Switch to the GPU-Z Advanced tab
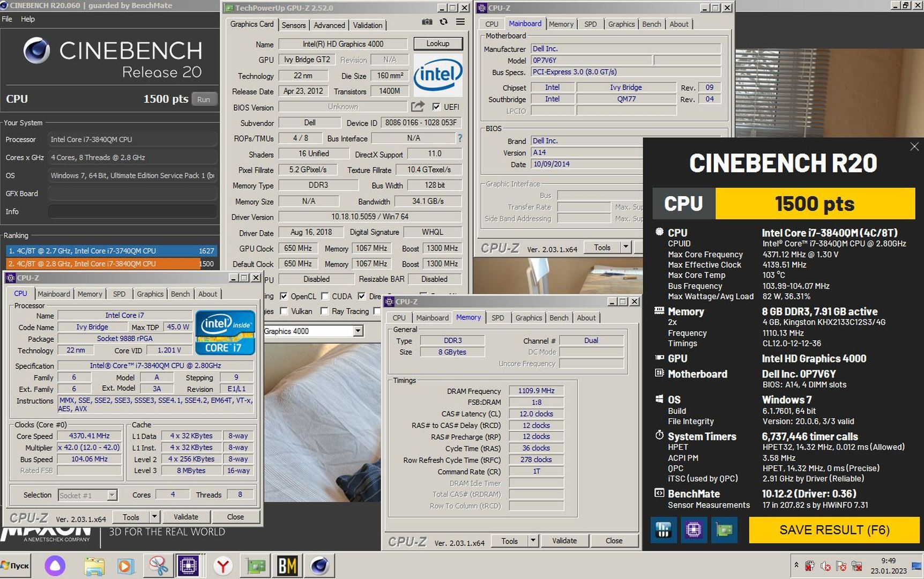924x579 pixels. 329,25
